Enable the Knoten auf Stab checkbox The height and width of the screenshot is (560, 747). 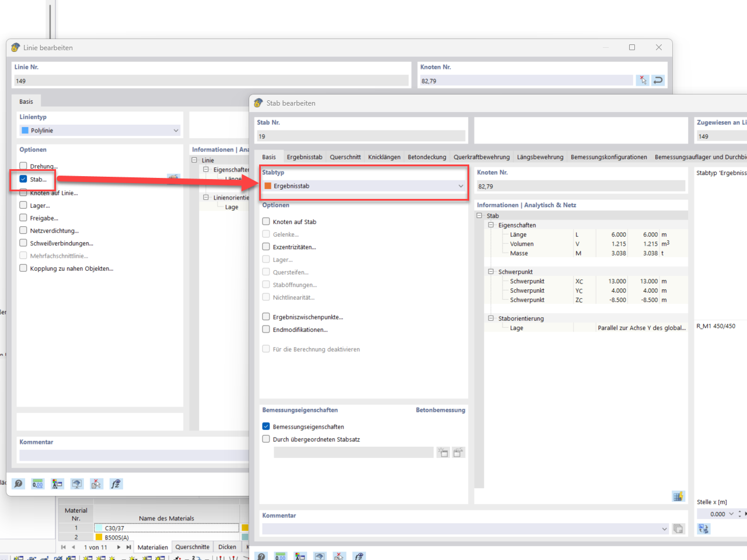coord(266,222)
